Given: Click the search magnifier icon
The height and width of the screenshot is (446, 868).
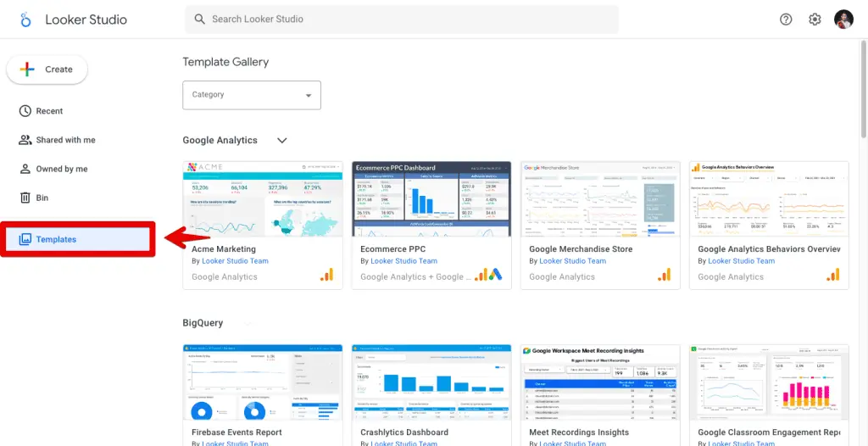Looking at the screenshot, I should coord(200,19).
